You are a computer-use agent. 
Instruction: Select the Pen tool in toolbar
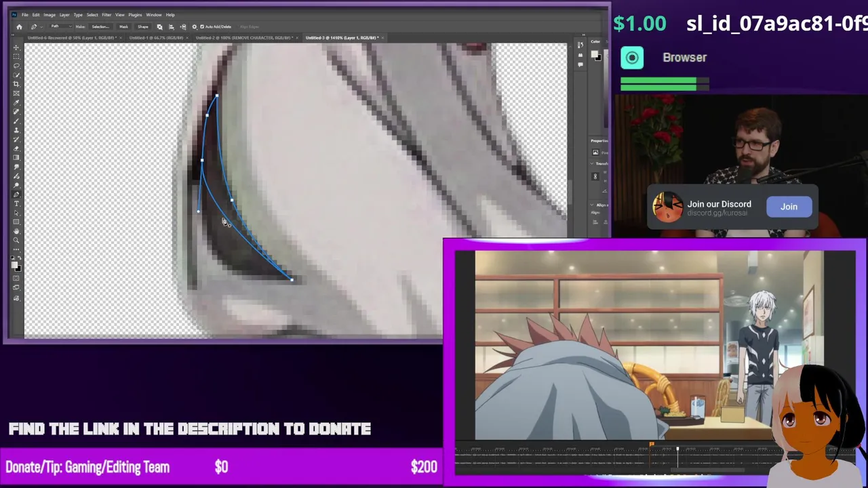(x=16, y=195)
